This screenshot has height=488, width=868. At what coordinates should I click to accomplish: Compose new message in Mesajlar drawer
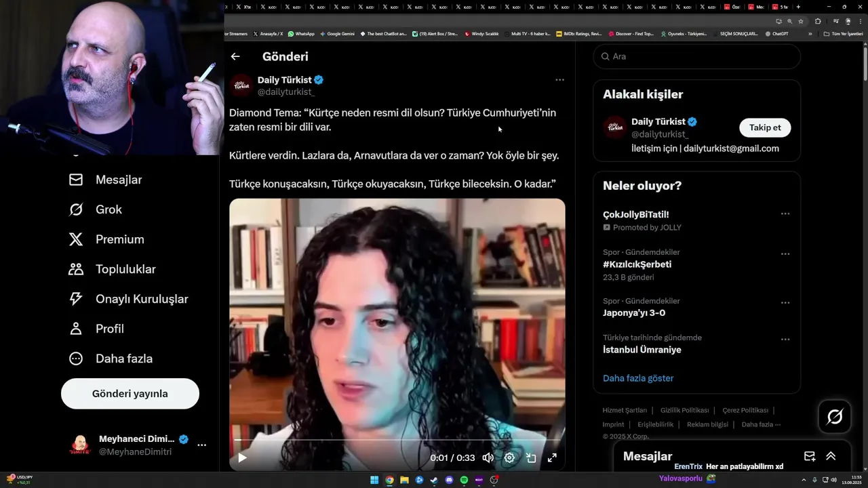coord(809,456)
